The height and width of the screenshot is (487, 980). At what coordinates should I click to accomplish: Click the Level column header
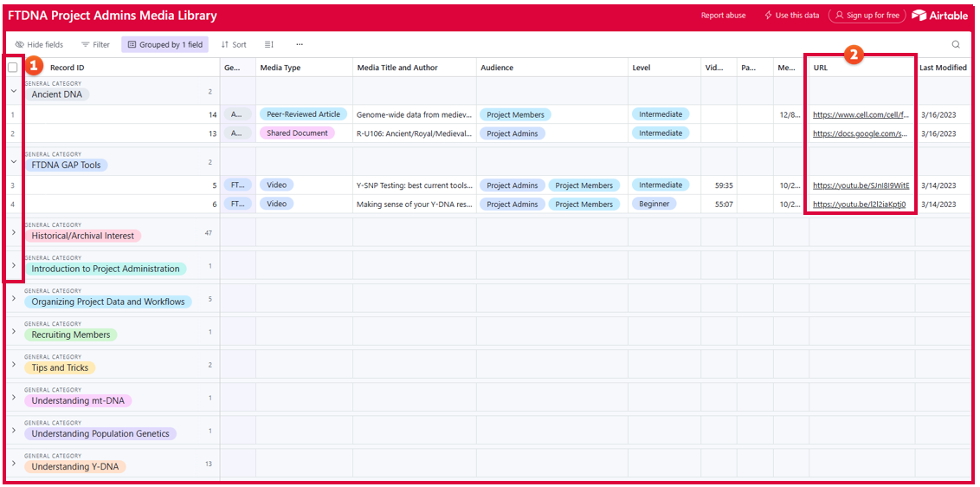click(664, 68)
